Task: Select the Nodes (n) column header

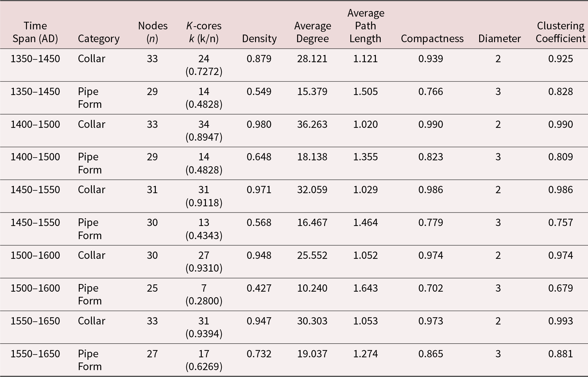Action: [x=152, y=32]
